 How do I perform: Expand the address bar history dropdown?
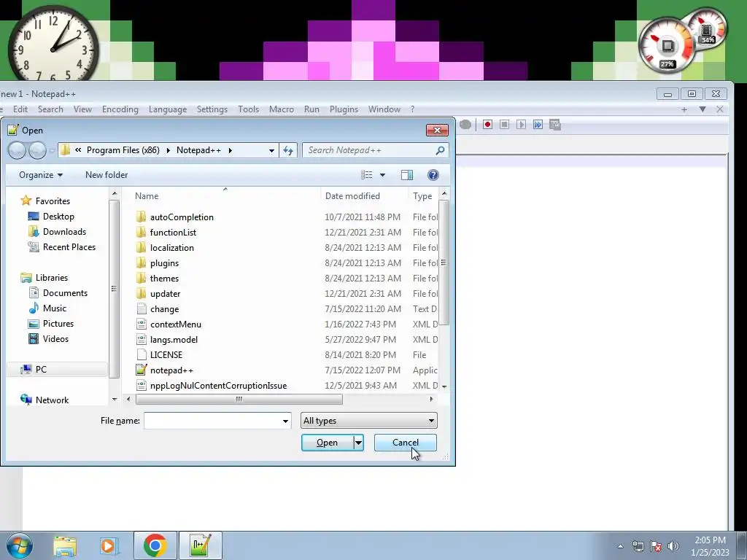[271, 150]
